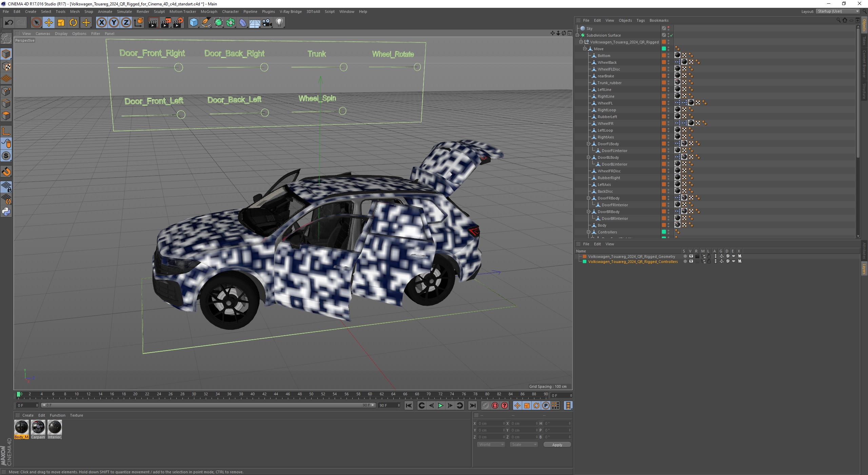
Task: Add a Cube primitive object
Action: click(194, 23)
